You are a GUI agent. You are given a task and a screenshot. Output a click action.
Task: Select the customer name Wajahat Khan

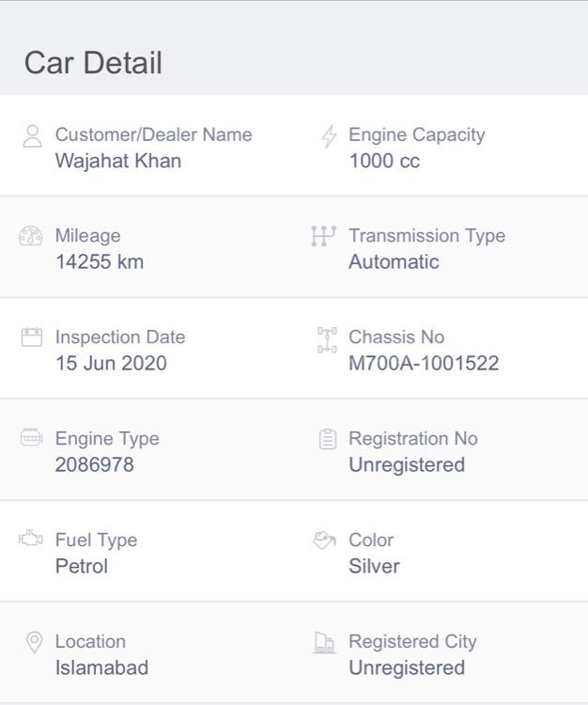click(x=118, y=161)
